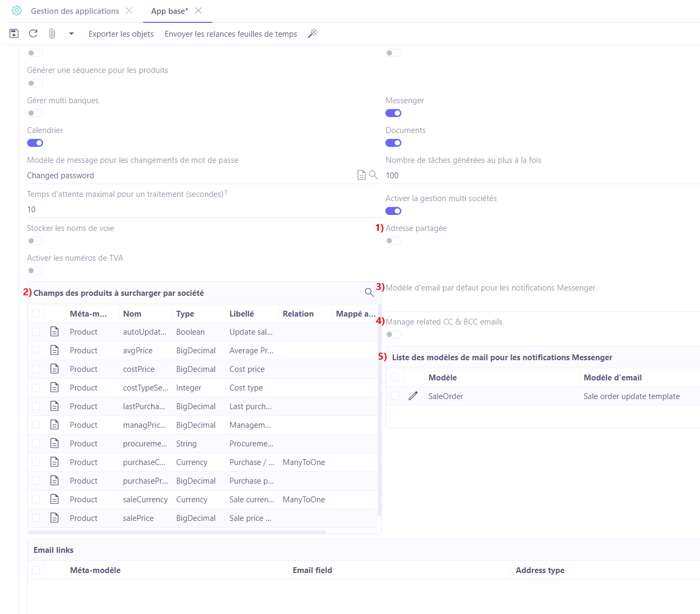The width and height of the screenshot is (700, 614).
Task: Check the box for avgPrice row
Action: [x=36, y=351]
